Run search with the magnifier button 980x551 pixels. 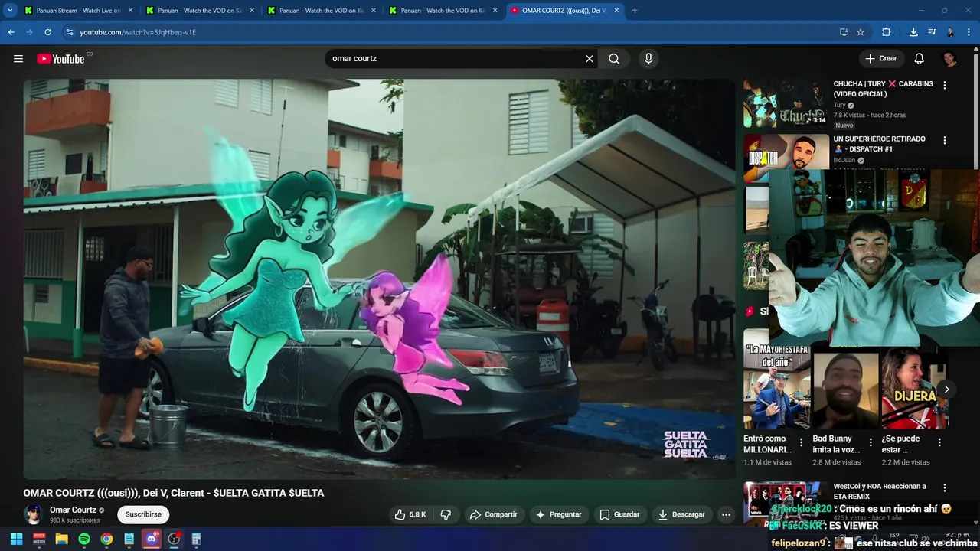click(614, 59)
